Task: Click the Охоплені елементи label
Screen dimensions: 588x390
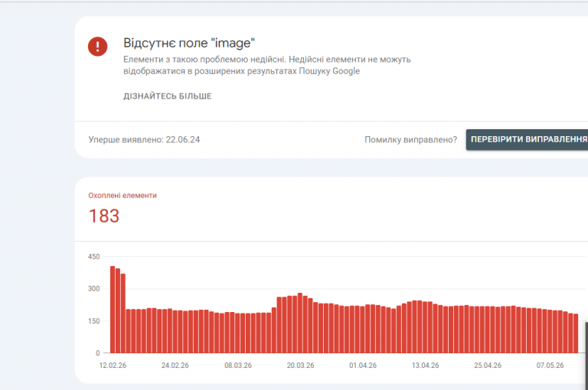Action: [x=122, y=195]
